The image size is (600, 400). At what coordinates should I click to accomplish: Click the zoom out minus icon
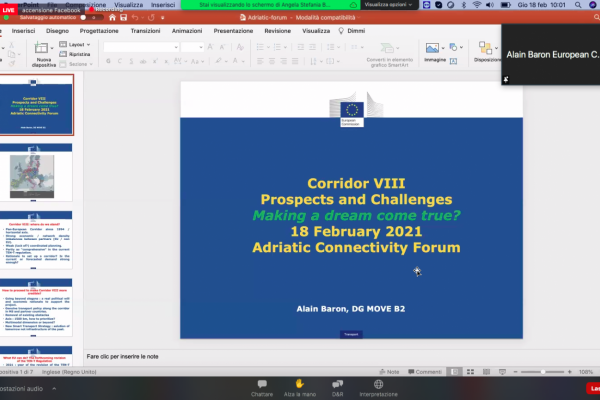515,372
